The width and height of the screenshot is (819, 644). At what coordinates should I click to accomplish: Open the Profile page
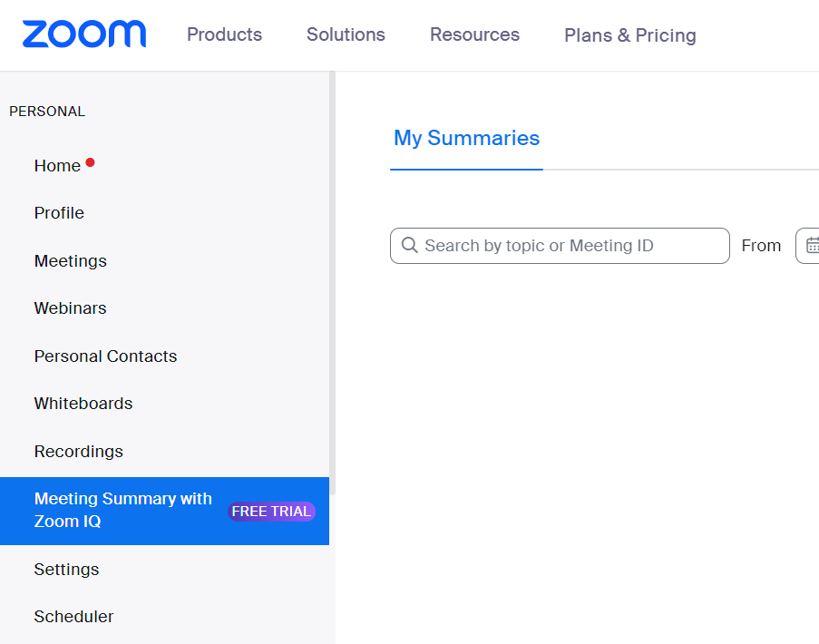59,212
